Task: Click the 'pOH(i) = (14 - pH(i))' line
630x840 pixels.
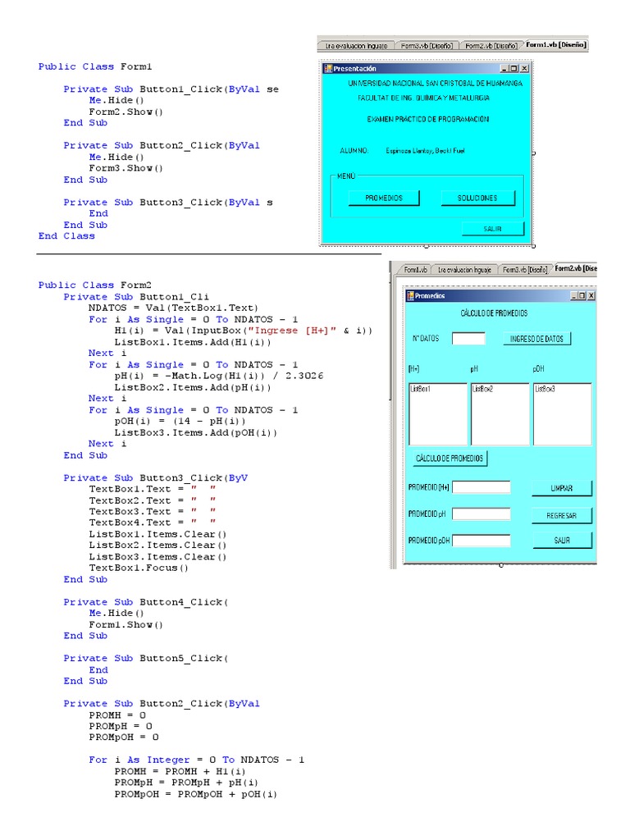Action: (x=180, y=421)
